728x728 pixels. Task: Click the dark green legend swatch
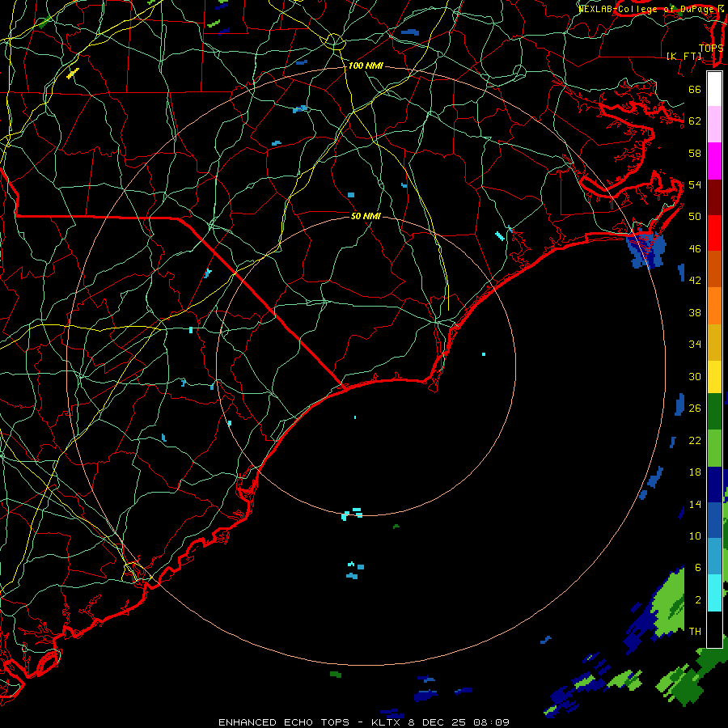(x=714, y=412)
